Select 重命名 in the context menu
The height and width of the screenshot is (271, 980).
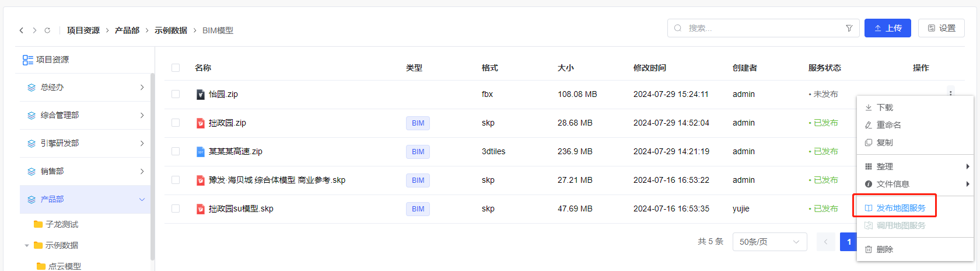pos(888,125)
